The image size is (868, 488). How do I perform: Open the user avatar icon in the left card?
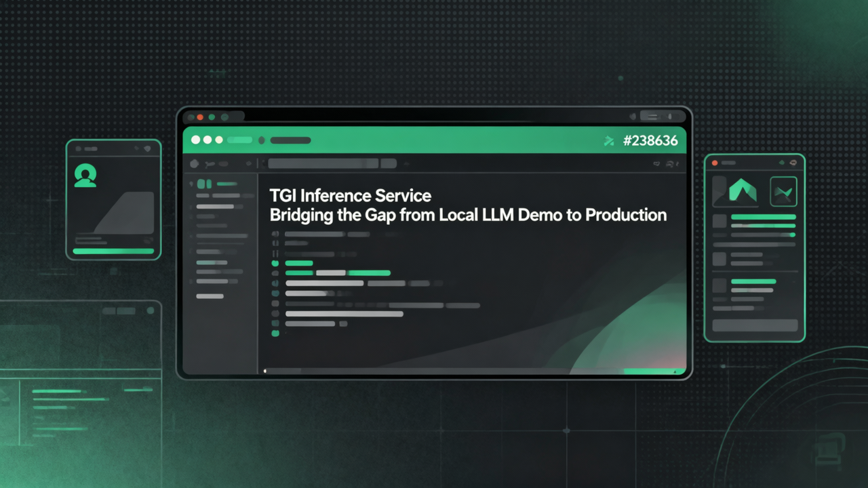tap(85, 175)
